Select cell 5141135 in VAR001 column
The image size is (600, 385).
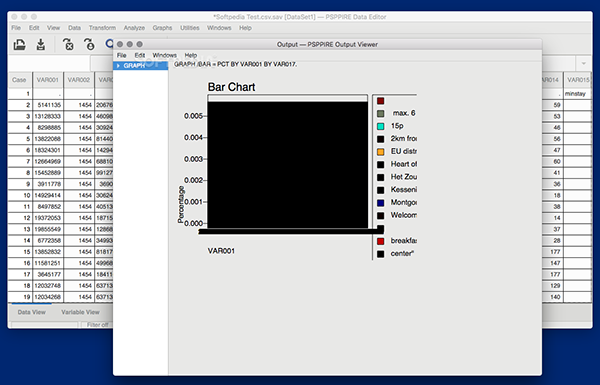point(48,105)
